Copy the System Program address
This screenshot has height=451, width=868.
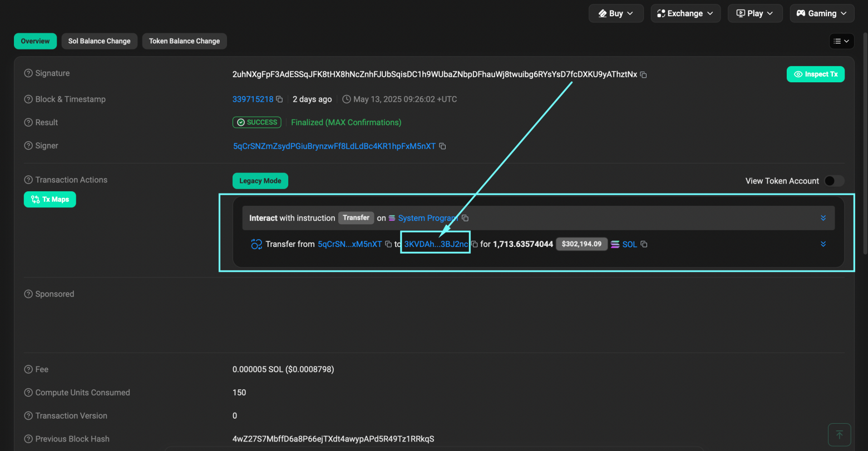pyautogui.click(x=465, y=218)
